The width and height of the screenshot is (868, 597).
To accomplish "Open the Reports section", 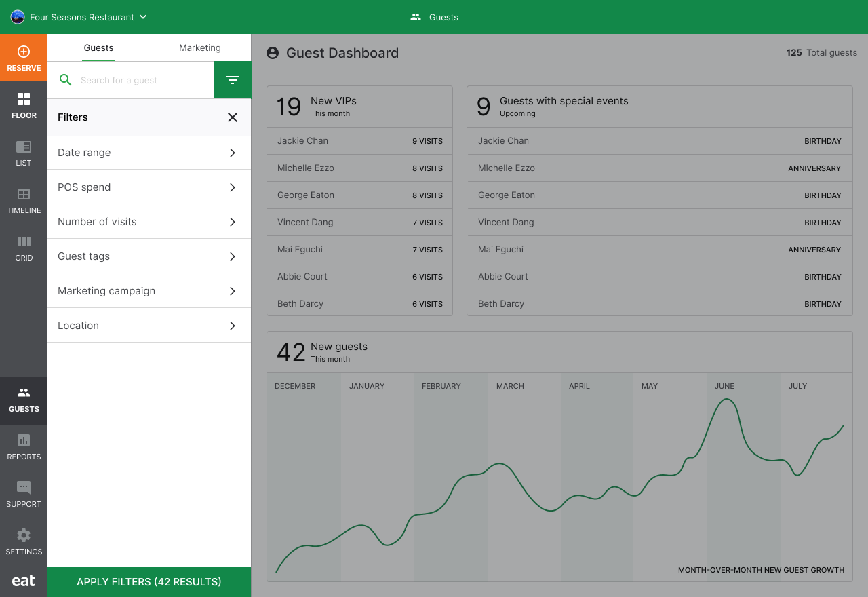I will click(x=24, y=448).
